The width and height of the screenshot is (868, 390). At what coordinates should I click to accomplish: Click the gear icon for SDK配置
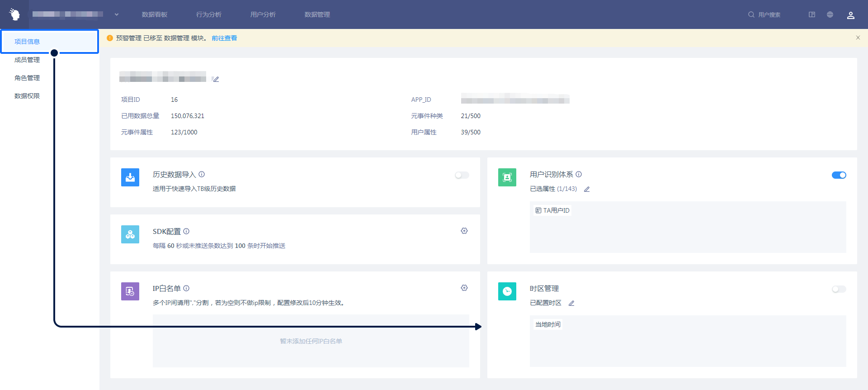click(x=464, y=231)
